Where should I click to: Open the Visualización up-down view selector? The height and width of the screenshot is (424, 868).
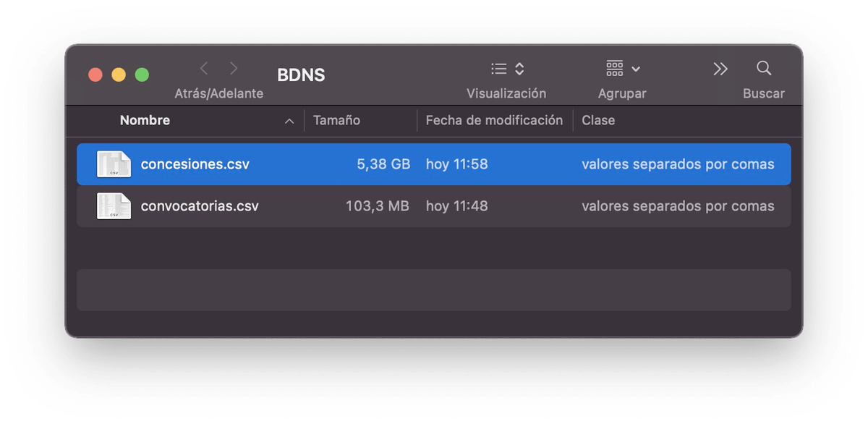tap(519, 69)
